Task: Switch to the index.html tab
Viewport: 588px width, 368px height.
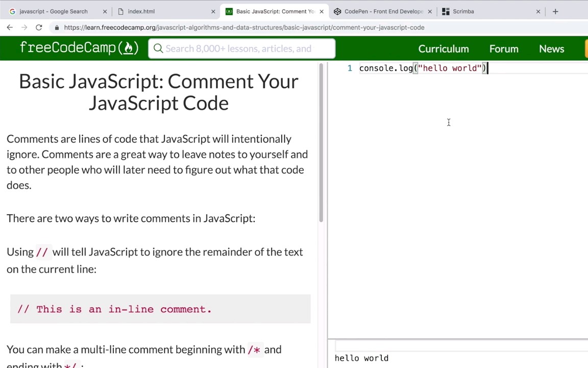Action: 141,11
